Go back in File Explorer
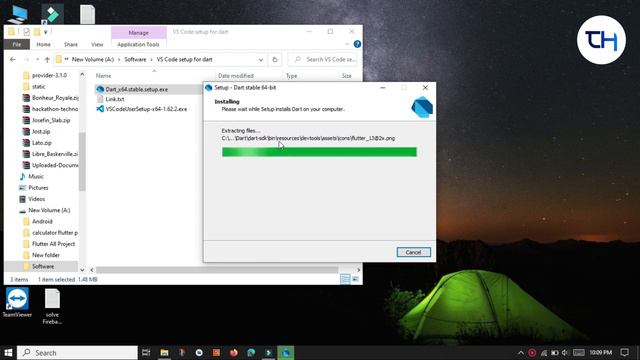The image size is (640, 360). click(13, 60)
